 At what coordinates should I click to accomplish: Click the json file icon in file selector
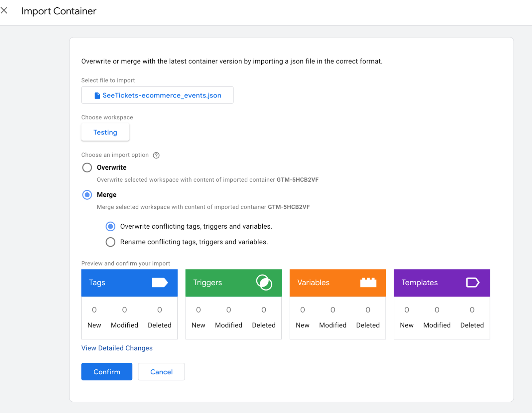pos(97,96)
